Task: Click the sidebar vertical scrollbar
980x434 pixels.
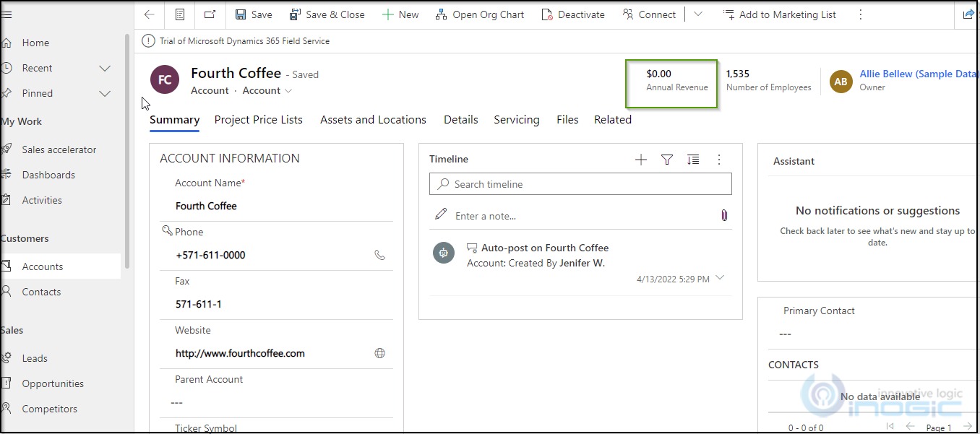Action: click(128, 152)
